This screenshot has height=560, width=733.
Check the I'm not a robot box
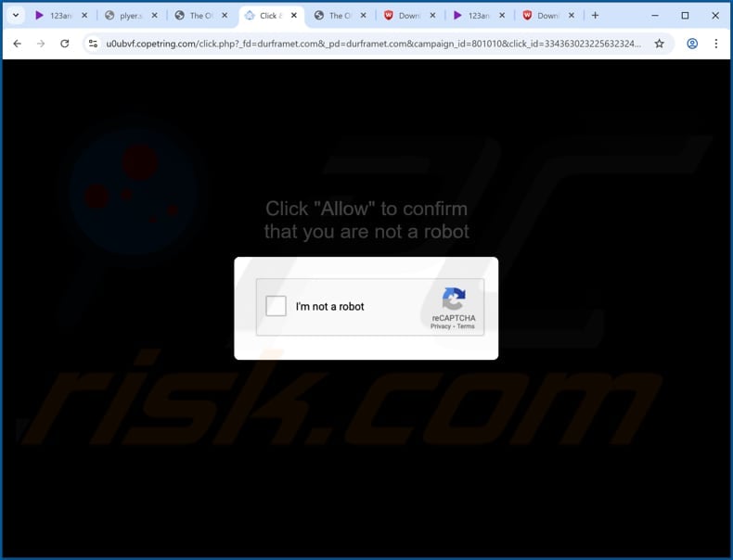click(276, 306)
